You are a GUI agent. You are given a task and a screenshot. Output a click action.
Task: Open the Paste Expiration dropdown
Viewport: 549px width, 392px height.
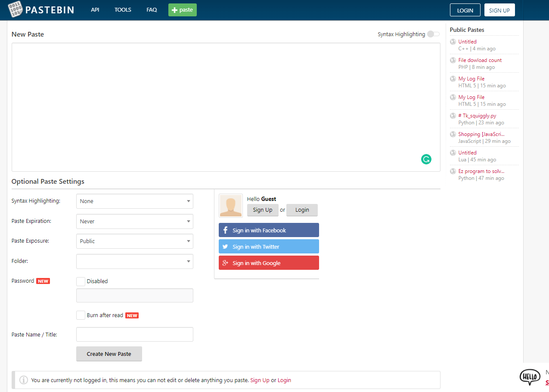point(134,221)
